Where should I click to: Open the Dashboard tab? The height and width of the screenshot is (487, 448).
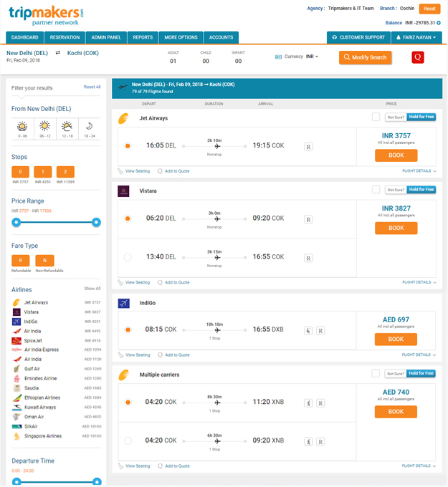[25, 37]
